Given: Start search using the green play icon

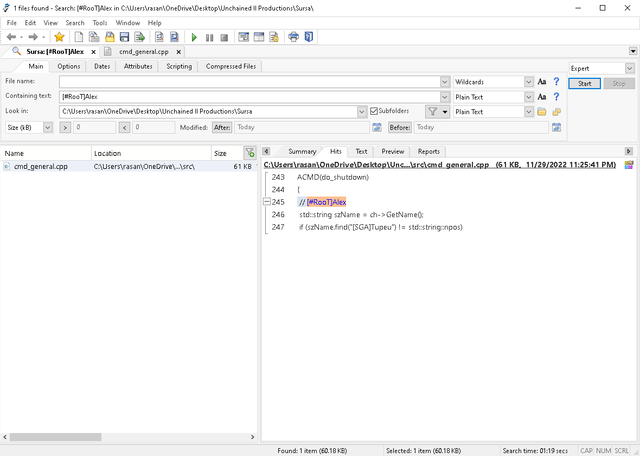Looking at the screenshot, I should tap(194, 38).
